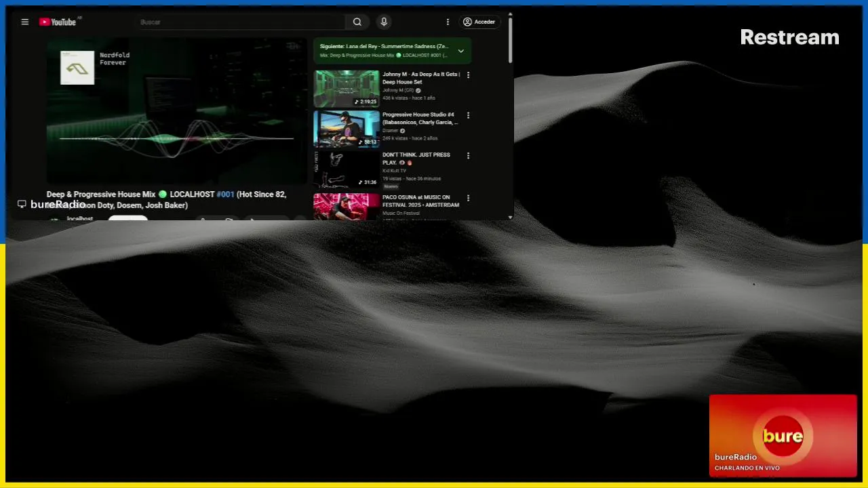Click the Kid Kutt TV channel name
Image resolution: width=868 pixels, height=488 pixels.
395,171
